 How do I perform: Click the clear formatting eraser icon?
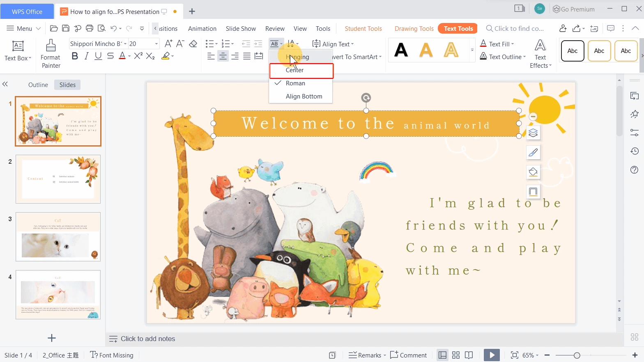[193, 44]
